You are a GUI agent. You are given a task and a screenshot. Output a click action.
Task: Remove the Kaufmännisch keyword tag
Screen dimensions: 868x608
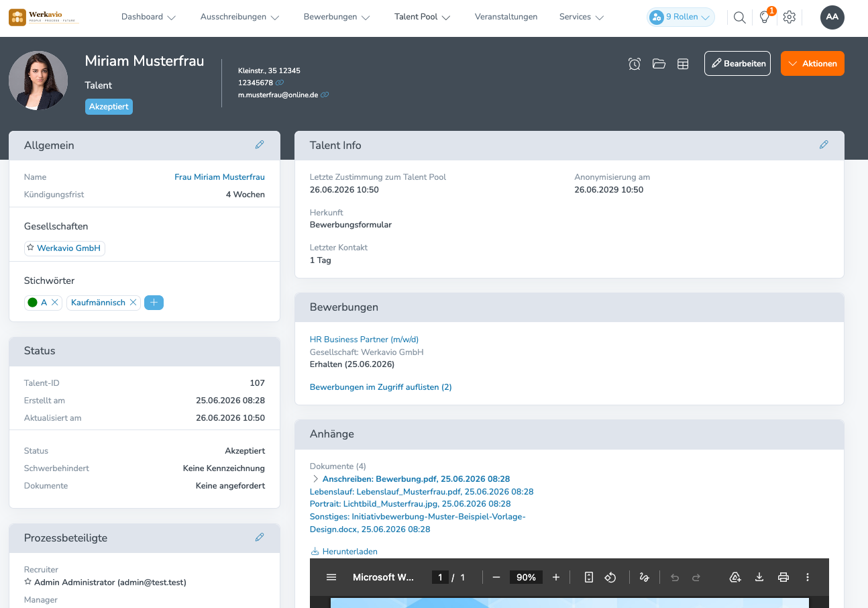coord(133,303)
